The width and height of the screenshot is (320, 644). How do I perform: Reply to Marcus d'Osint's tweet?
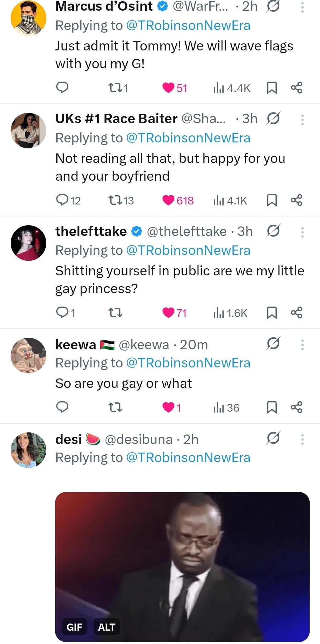click(x=62, y=88)
